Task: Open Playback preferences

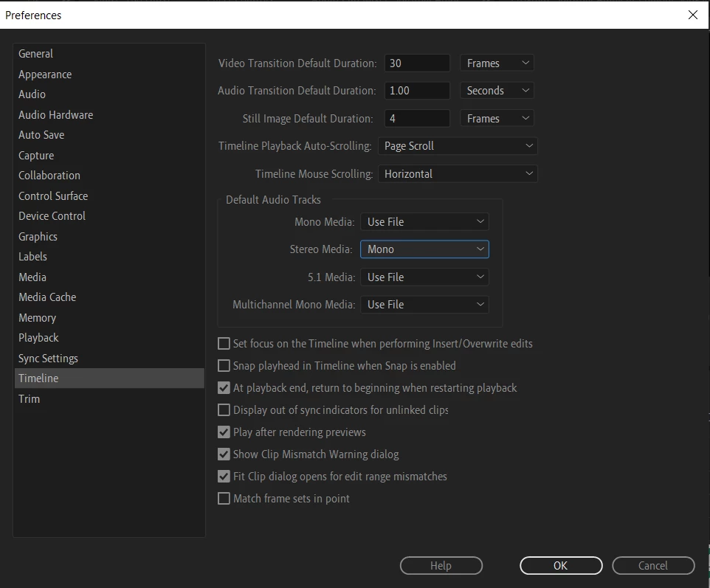Action: [x=108, y=338]
